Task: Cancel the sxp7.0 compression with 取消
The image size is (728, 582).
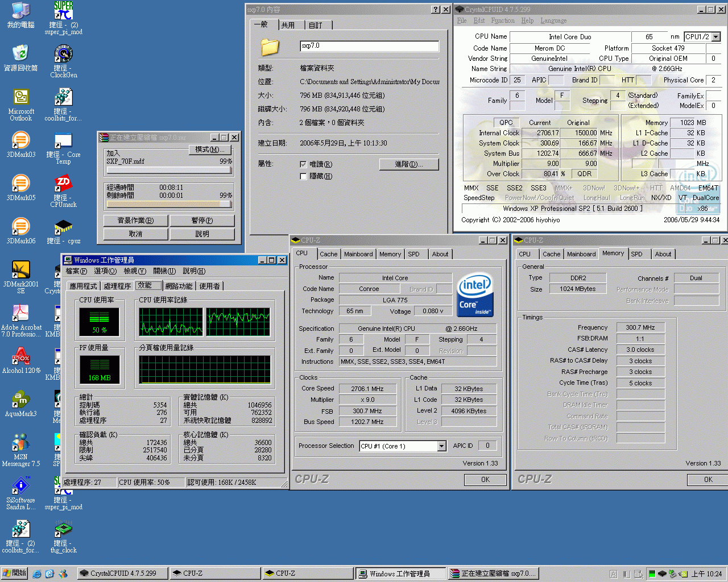Action: pyautogui.click(x=135, y=234)
